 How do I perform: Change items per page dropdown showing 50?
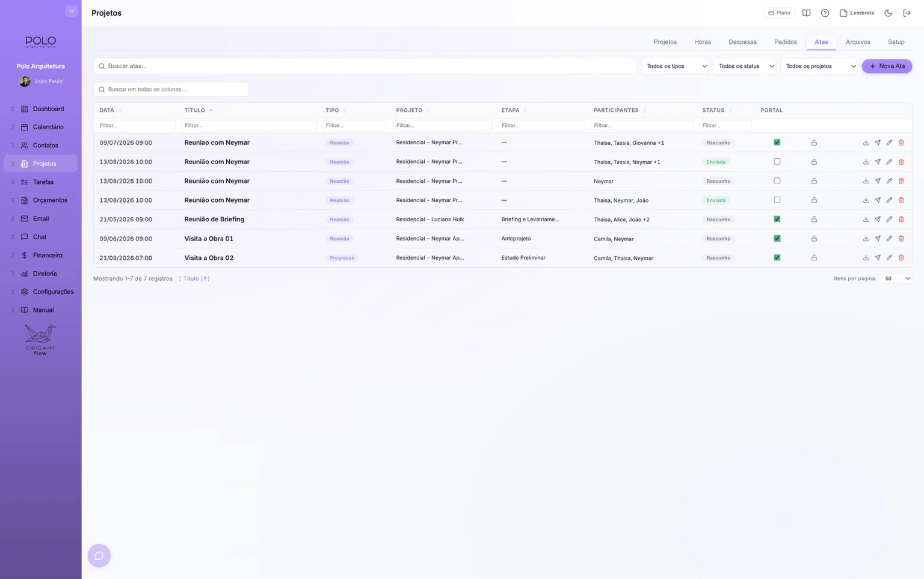[x=896, y=278]
